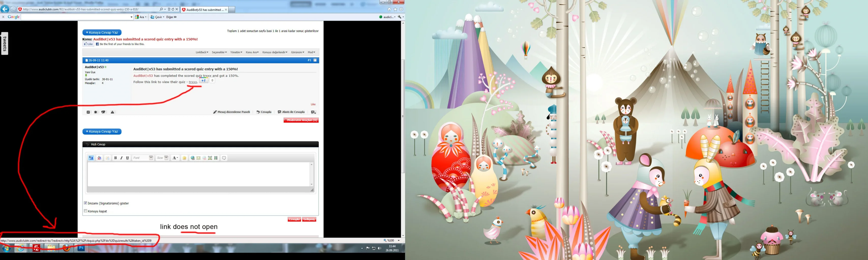Open the Seçenekler dropdown
Viewport: 868px width, 260px height.
point(219,52)
